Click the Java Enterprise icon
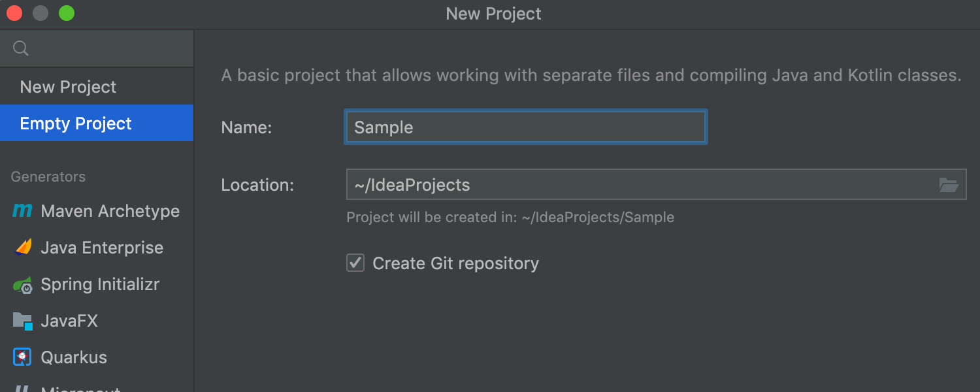Screen dimensions: 980x392 pyautogui.click(x=23, y=248)
